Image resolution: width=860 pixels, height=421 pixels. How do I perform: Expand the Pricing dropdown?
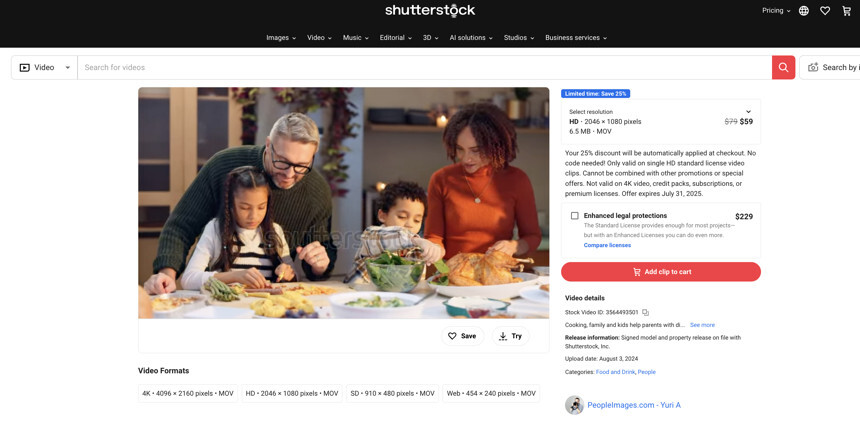pyautogui.click(x=776, y=10)
